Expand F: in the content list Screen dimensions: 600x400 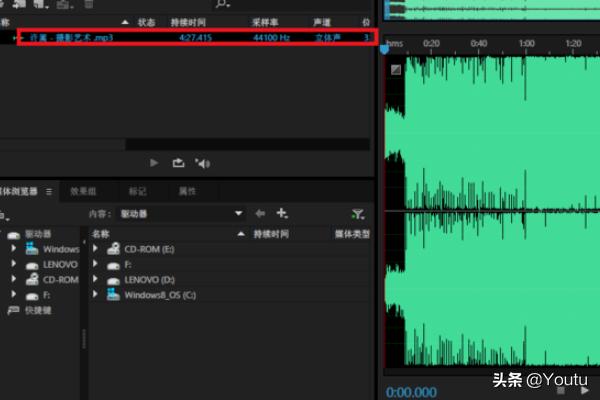95,264
